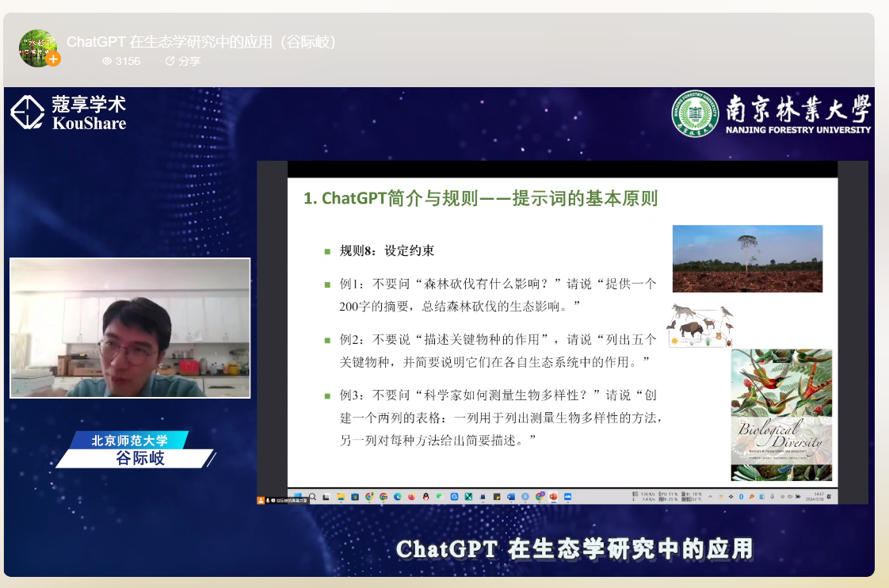This screenshot has height=588, width=889.
Task: Open the QQ penguin icon in taskbar
Action: pos(425,497)
